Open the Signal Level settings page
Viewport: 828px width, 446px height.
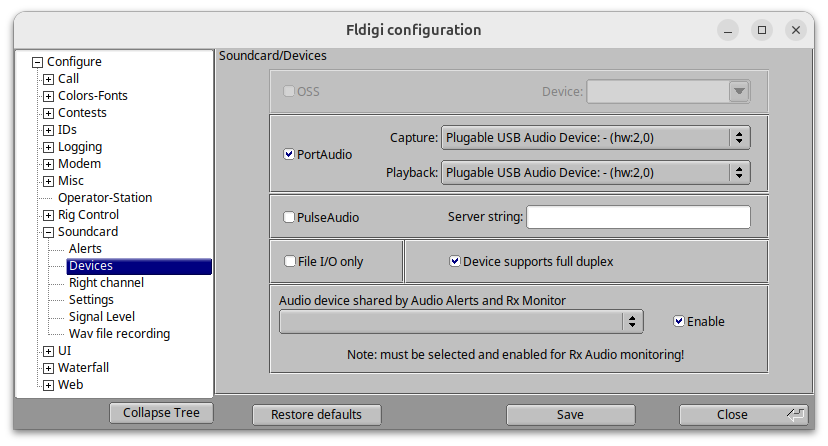(101, 317)
